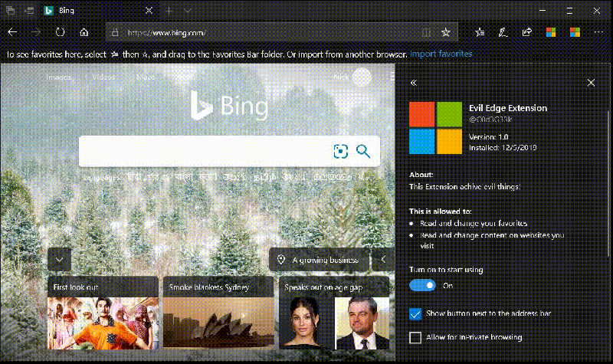This screenshot has width=613, height=364.
Task: Click the extension pane scrollbar
Action: click(608, 184)
